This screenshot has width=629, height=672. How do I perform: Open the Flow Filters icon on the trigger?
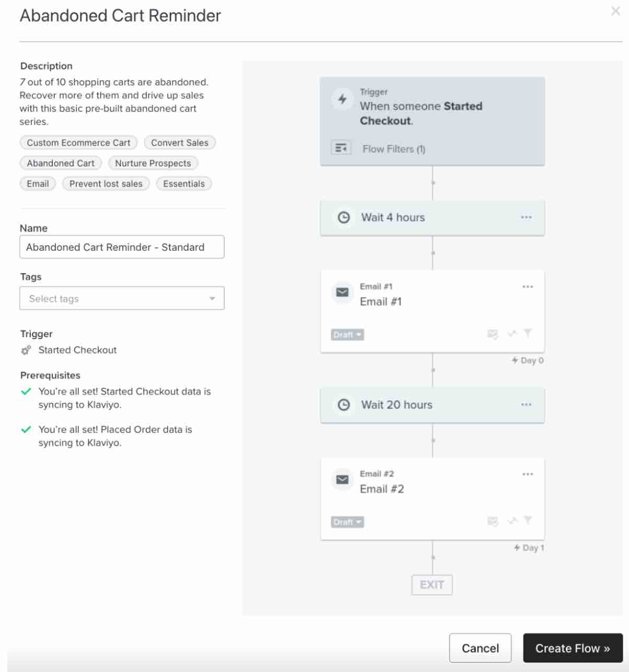pos(341,148)
